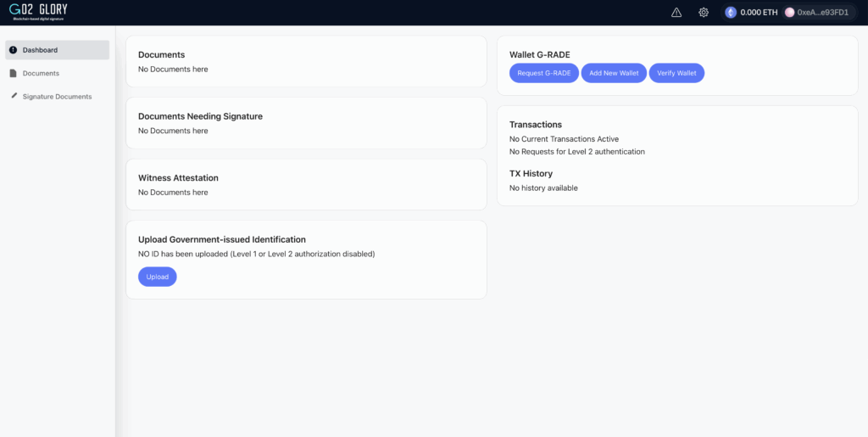Image resolution: width=868 pixels, height=437 pixels.
Task: Click the GO2 GLORY logo
Action: pos(39,12)
